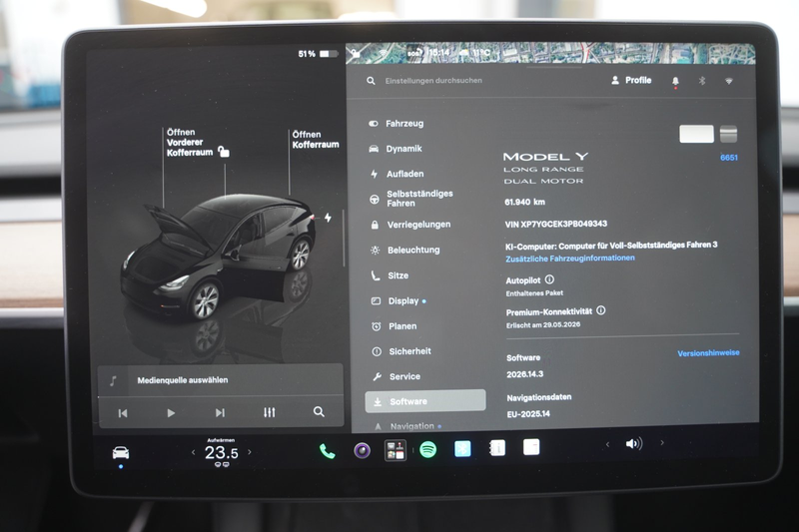Open the audio equalizer icon
The width and height of the screenshot is (799, 532).
[270, 412]
